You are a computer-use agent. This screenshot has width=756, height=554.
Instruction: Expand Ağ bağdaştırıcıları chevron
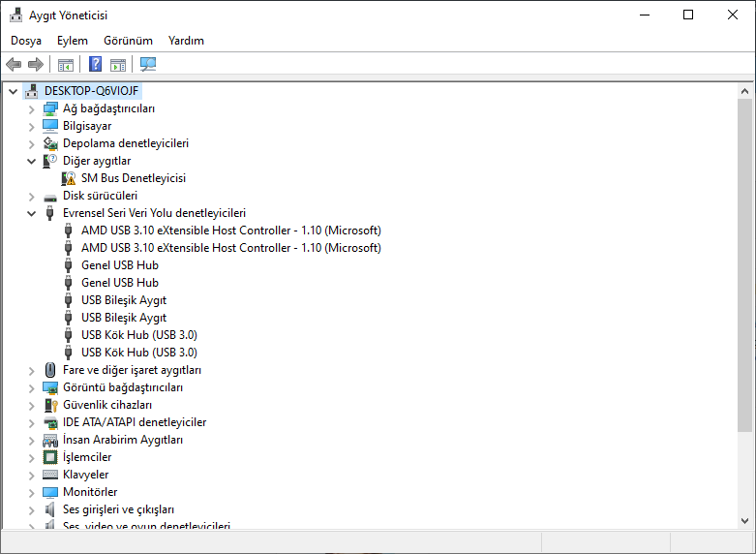pos(31,109)
